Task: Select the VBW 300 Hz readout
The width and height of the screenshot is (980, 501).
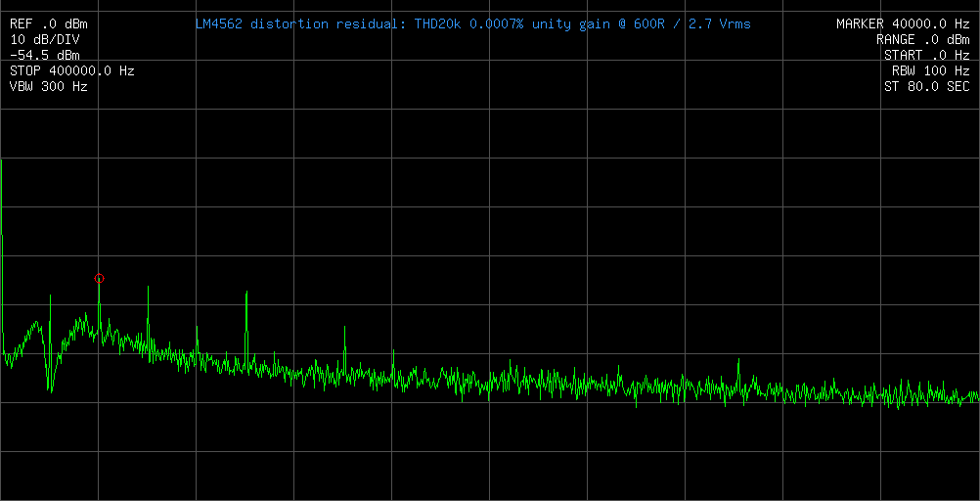Action: coord(49,87)
